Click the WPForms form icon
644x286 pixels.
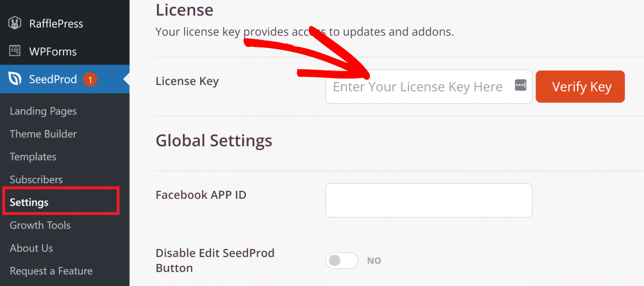[15, 51]
